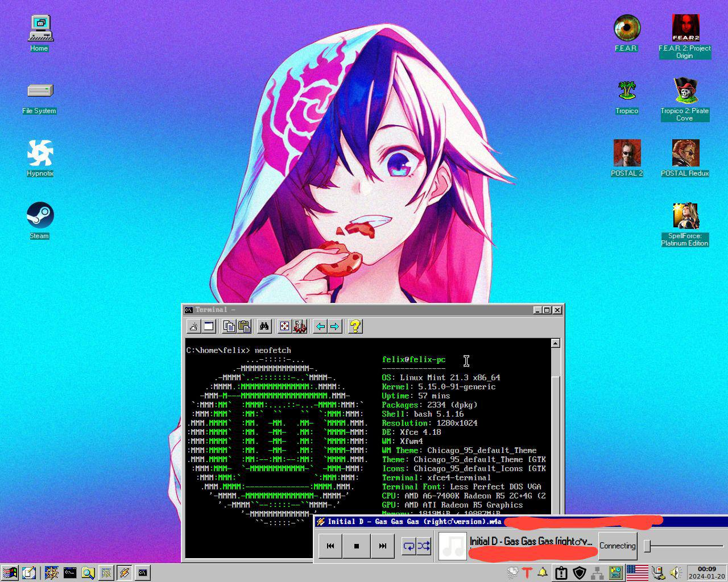
Task: Skip to previous track in player
Action: click(330, 546)
